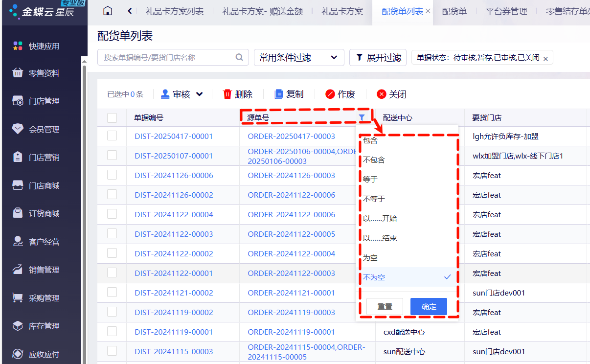Open 应收应付 sidebar icon
Viewport: 590px width, 364px height.
[18, 354]
